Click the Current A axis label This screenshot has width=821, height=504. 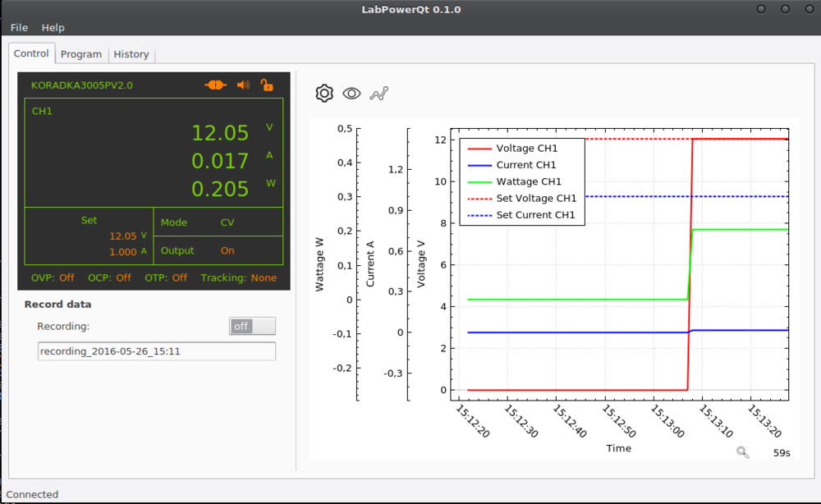(370, 263)
